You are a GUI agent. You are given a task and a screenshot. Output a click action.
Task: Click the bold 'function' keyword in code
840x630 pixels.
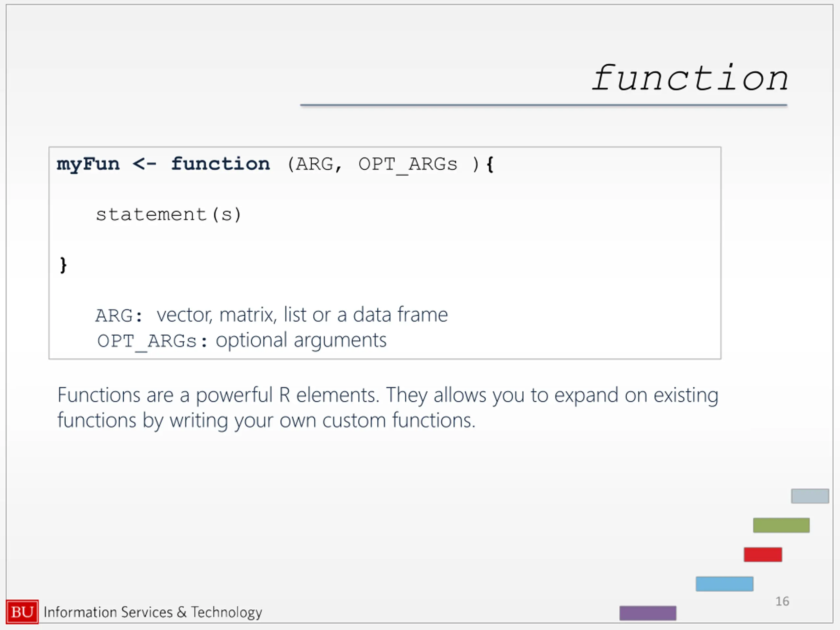(220, 164)
